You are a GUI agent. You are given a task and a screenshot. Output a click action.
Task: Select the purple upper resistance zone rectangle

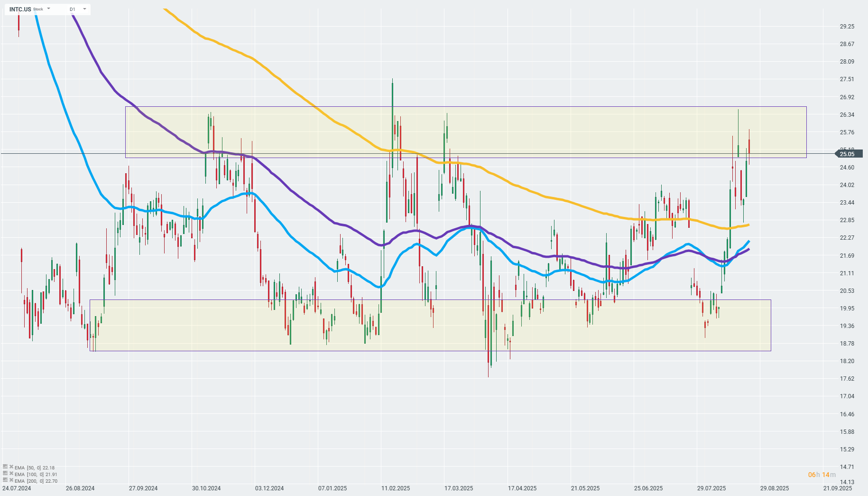(x=466, y=132)
